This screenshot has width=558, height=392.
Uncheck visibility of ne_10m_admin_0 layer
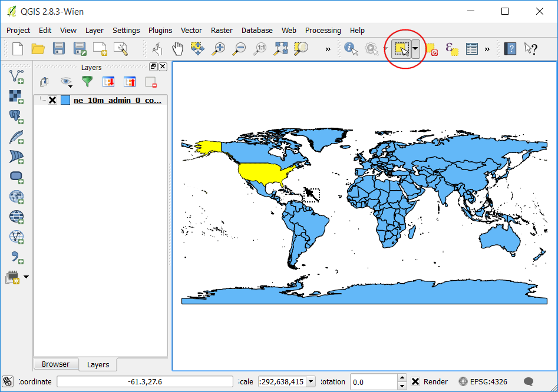click(x=52, y=100)
